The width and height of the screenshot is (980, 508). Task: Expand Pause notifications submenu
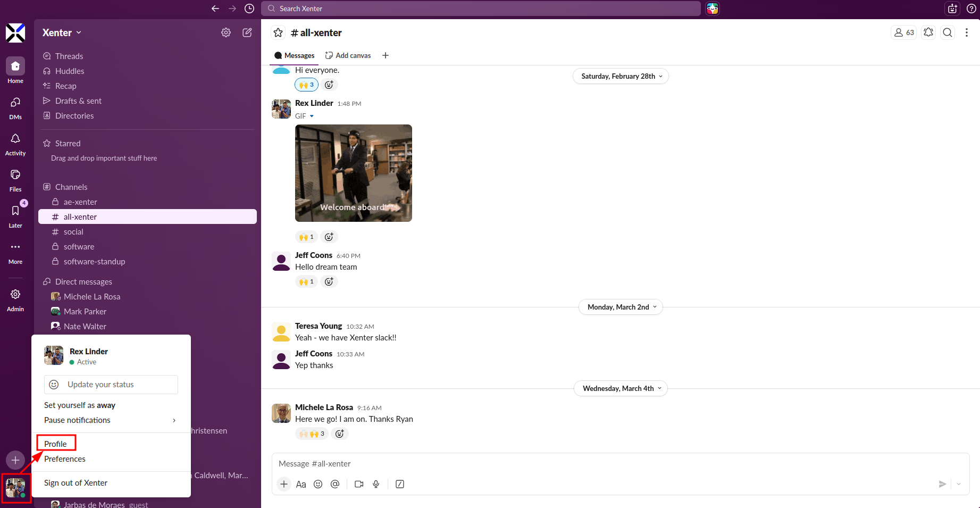[x=110, y=420]
